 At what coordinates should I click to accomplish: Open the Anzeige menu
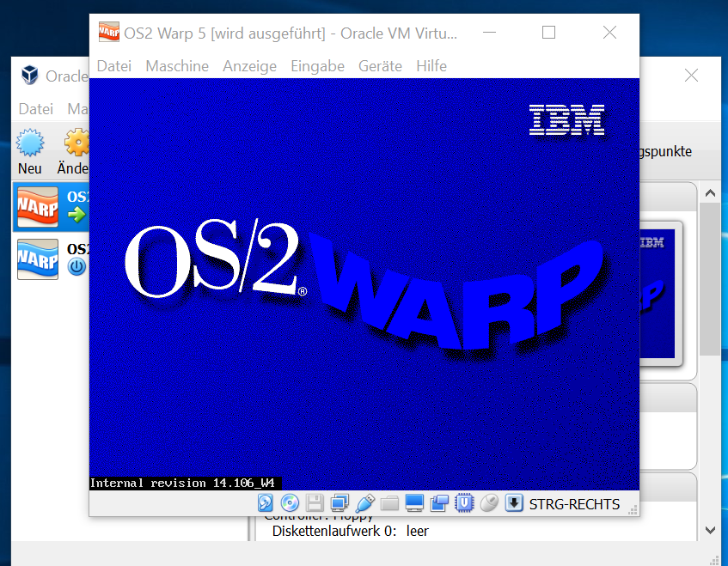click(249, 66)
